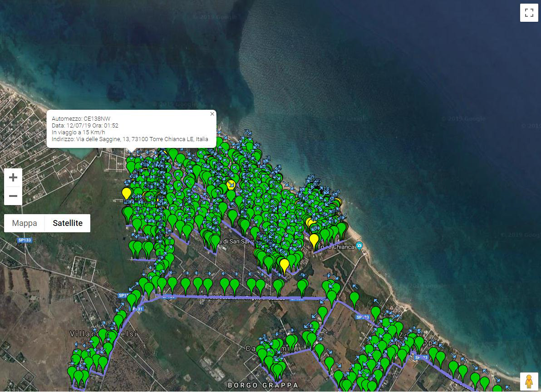The width and height of the screenshot is (541, 392).
Task: Close the CE138NW vehicle info popup
Action: click(x=212, y=114)
